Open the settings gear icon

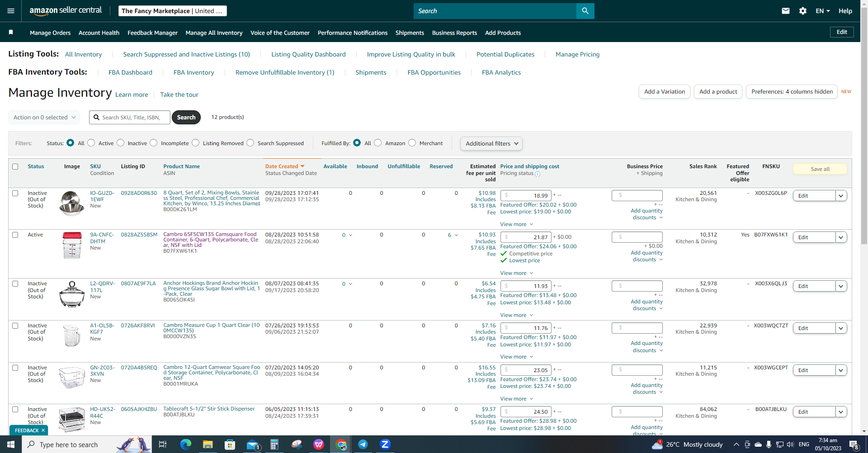point(803,11)
